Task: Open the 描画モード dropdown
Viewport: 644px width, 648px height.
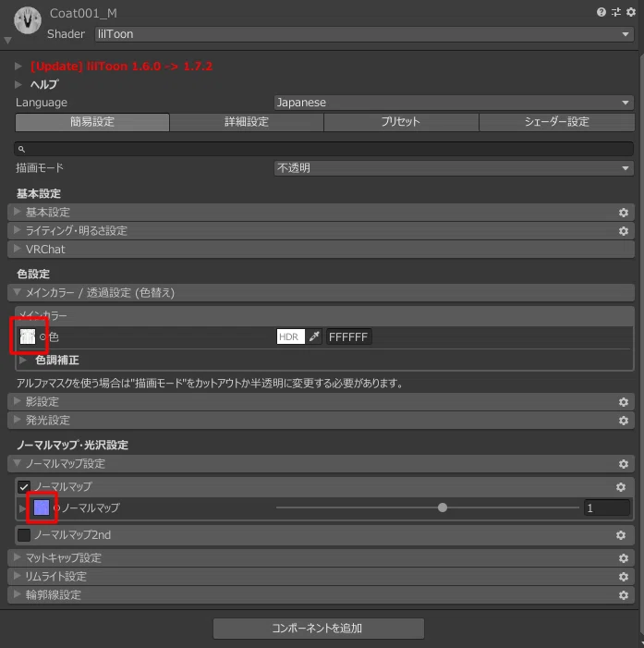Action: tap(454, 168)
